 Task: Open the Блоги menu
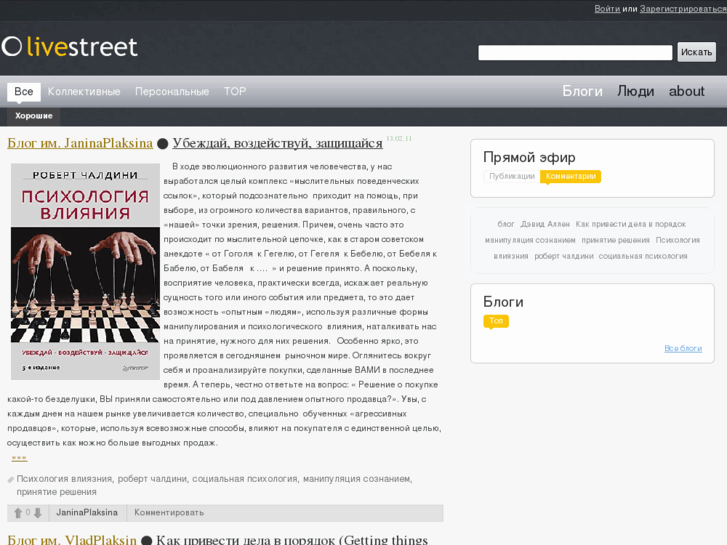[x=582, y=91]
